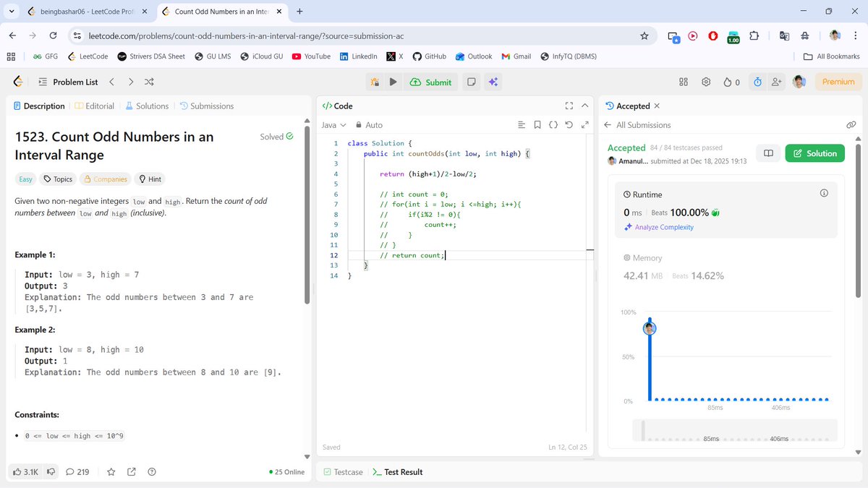Viewport: 868px width, 488px height.
Task: Open LeetCode settings gear
Action: [x=706, y=82]
